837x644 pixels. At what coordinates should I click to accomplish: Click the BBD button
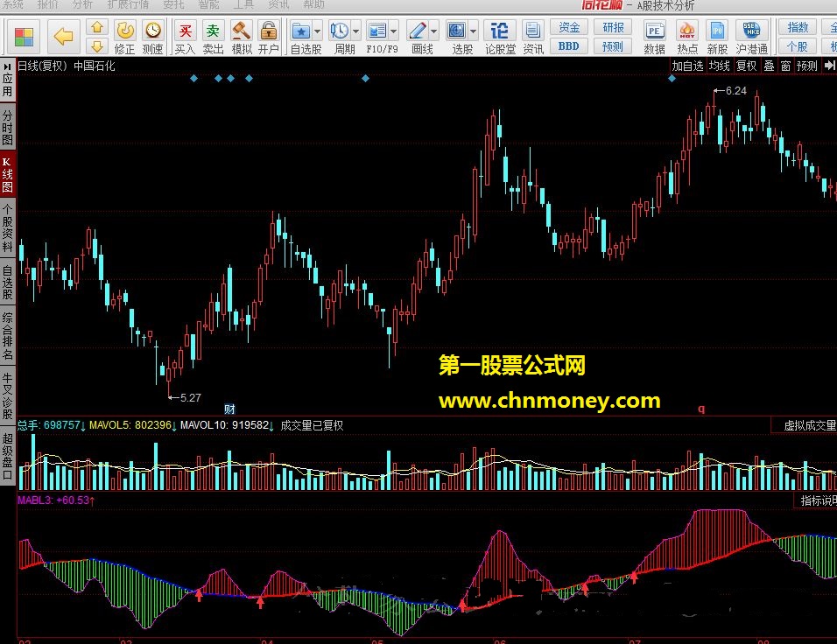click(x=569, y=46)
